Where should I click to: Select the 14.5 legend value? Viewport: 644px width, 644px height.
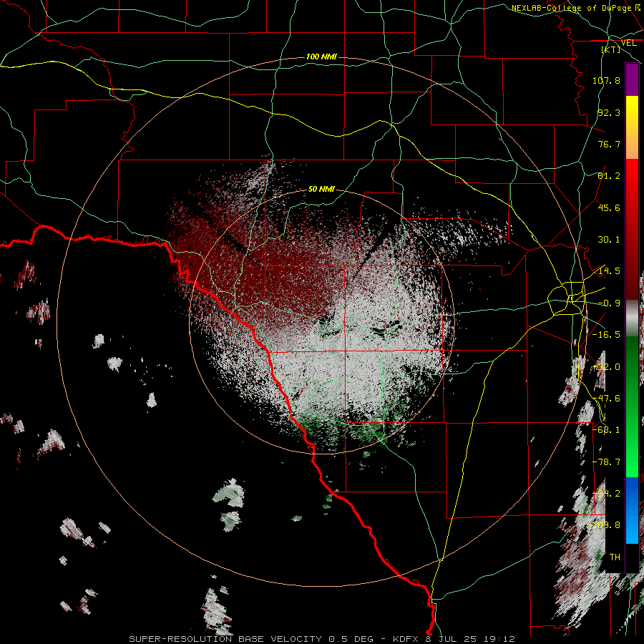(x=609, y=271)
